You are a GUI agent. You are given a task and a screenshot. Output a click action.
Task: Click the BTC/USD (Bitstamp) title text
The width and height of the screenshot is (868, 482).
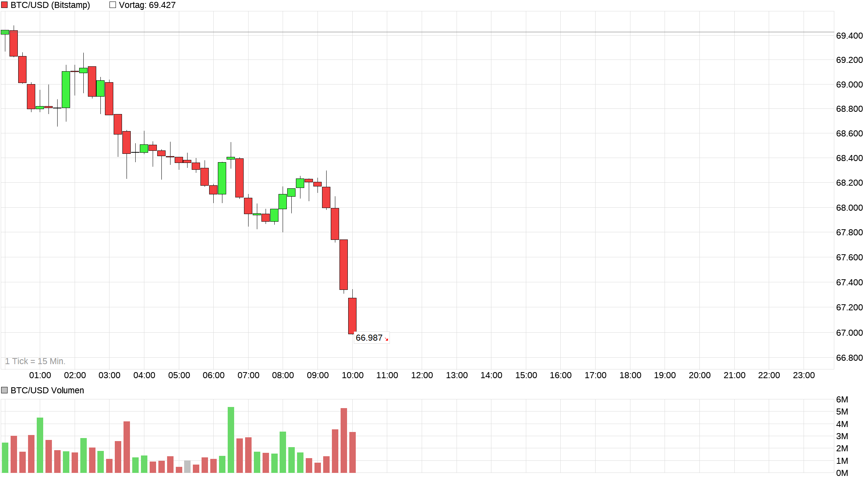(x=50, y=5)
